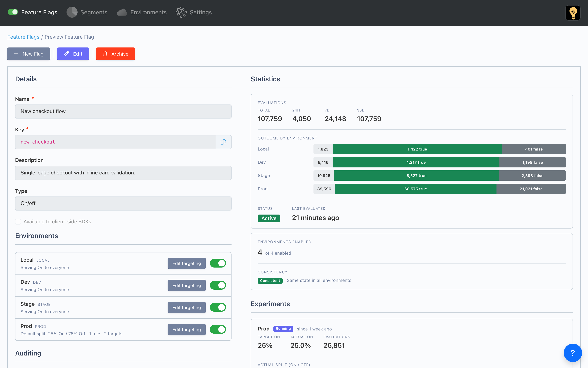This screenshot has height=368, width=588.
Task: Click the new-checkout key field
Action: pyautogui.click(x=115, y=142)
